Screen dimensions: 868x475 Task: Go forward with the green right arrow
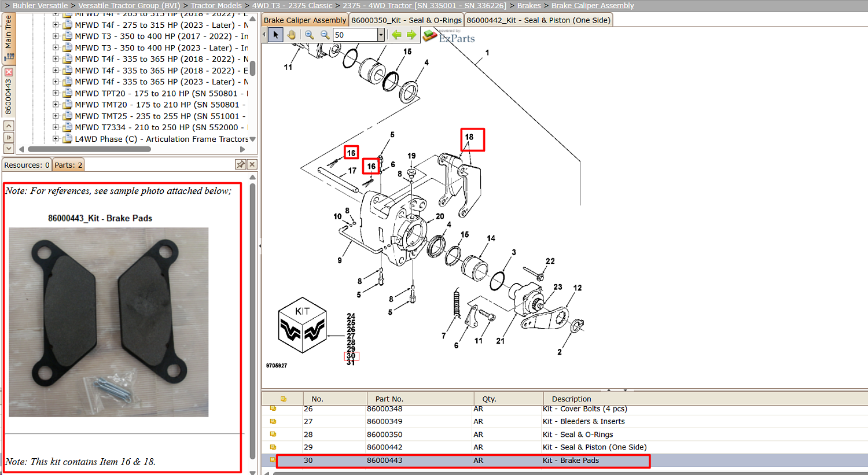click(411, 35)
